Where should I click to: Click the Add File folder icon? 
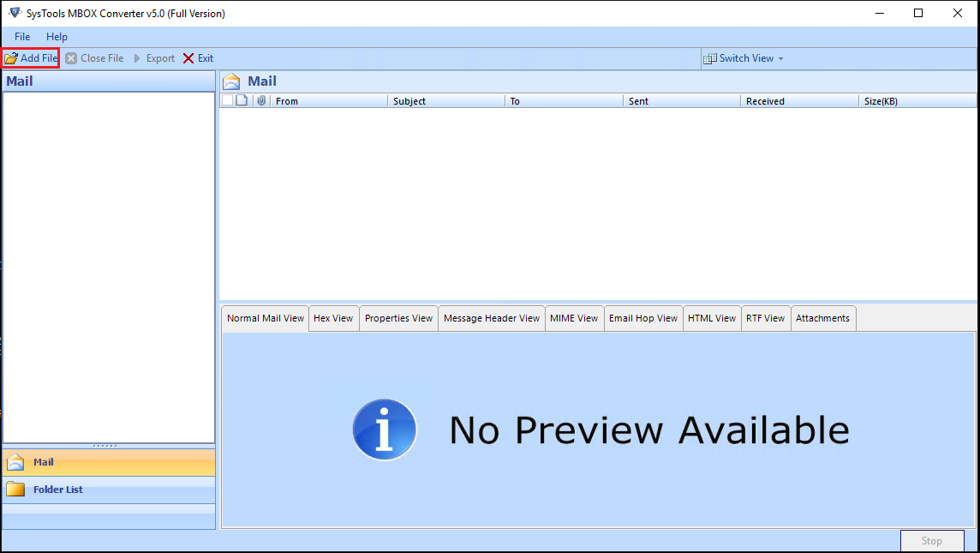pos(11,58)
